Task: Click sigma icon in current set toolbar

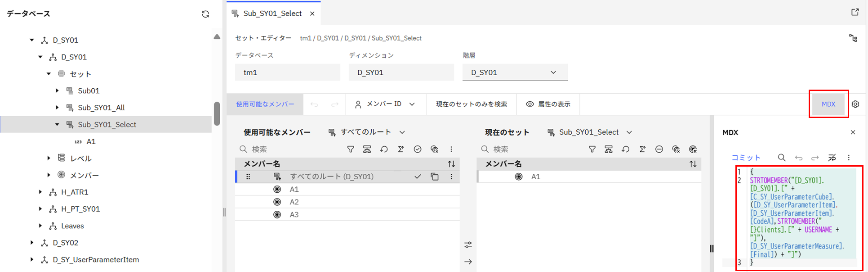Action: pos(642,149)
